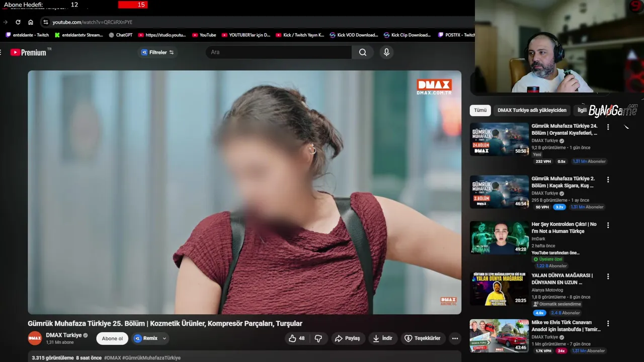
Task: Click the DMAX Turkiye channel avatar
Action: coord(35,338)
